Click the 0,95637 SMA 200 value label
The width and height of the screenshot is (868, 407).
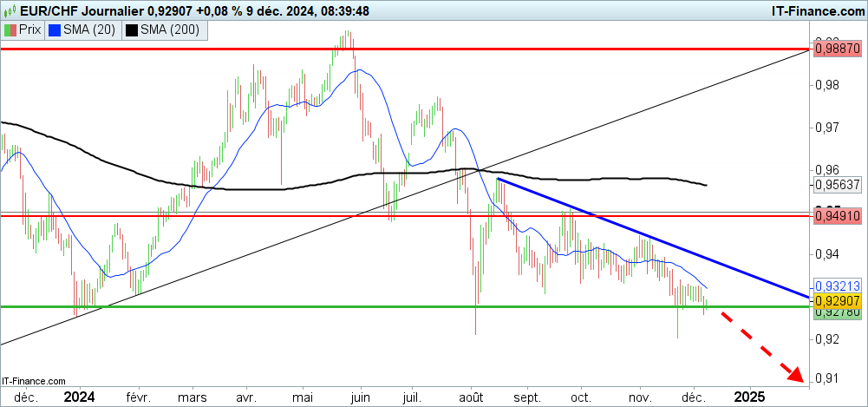[x=836, y=185]
